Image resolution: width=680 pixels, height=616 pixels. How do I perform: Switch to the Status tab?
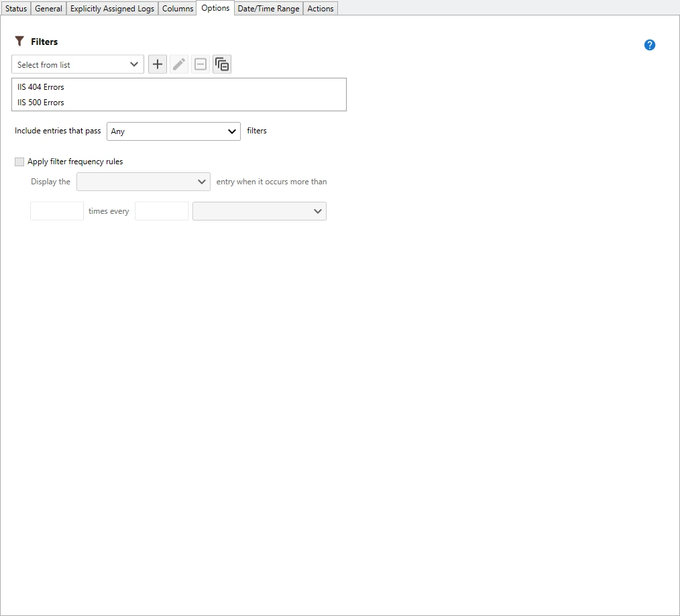tap(16, 9)
